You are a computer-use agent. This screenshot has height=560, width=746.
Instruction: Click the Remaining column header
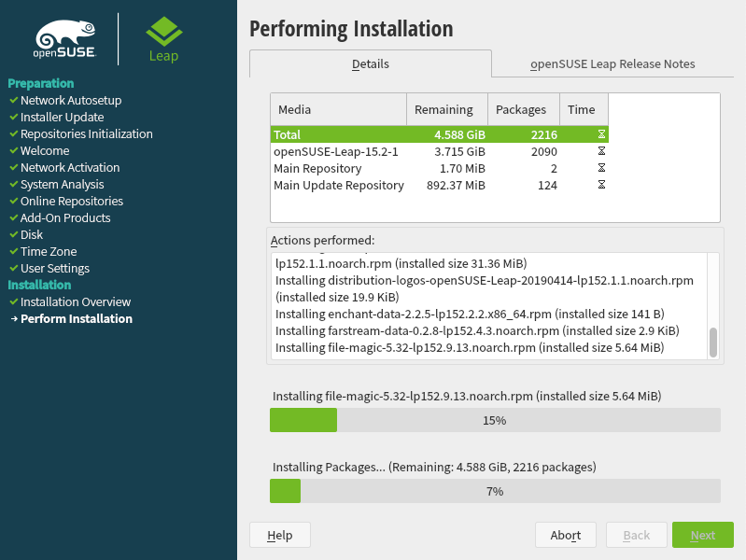[447, 109]
